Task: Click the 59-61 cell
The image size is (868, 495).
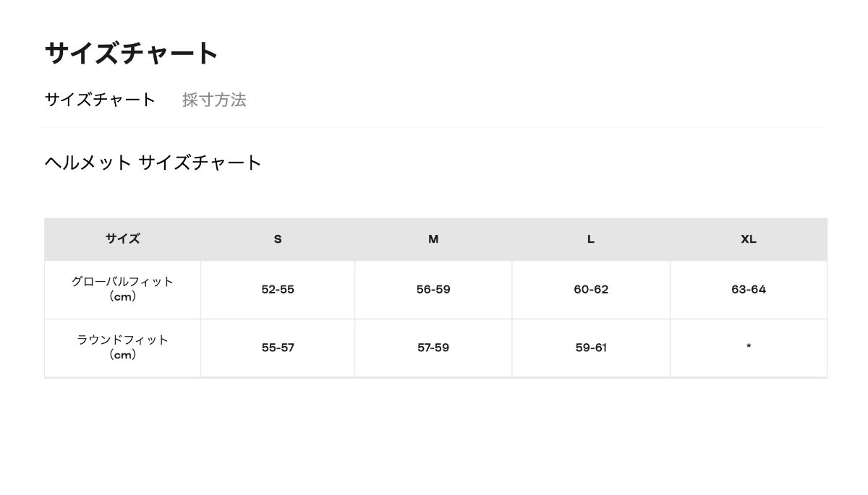Action: (x=591, y=348)
